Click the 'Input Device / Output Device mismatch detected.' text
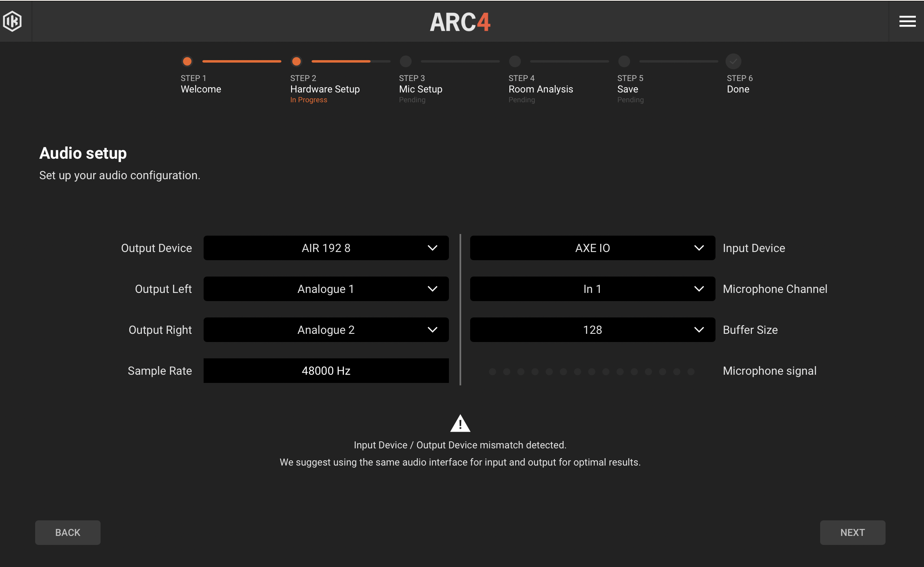Image resolution: width=924 pixels, height=567 pixels. click(460, 445)
